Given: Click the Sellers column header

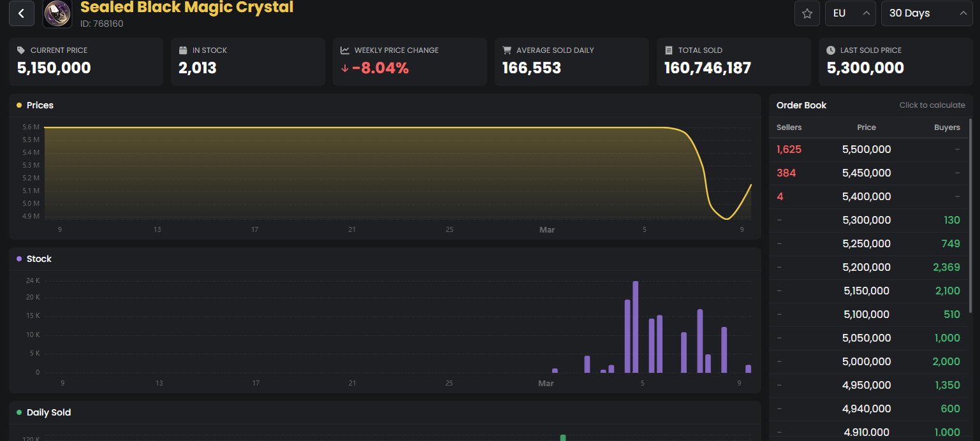Looking at the screenshot, I should tap(789, 127).
